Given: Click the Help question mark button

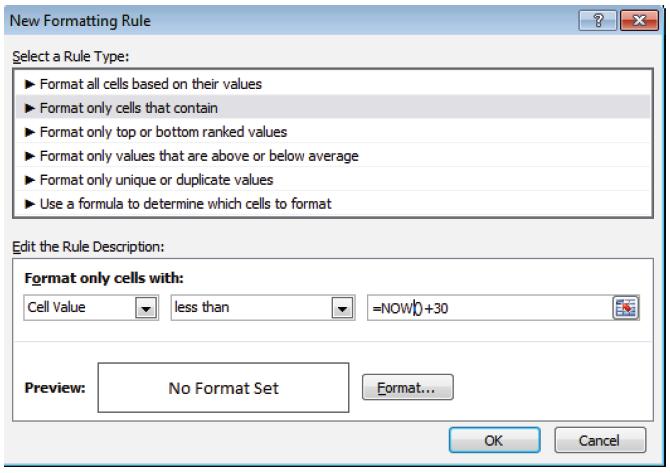Looking at the screenshot, I should [598, 20].
